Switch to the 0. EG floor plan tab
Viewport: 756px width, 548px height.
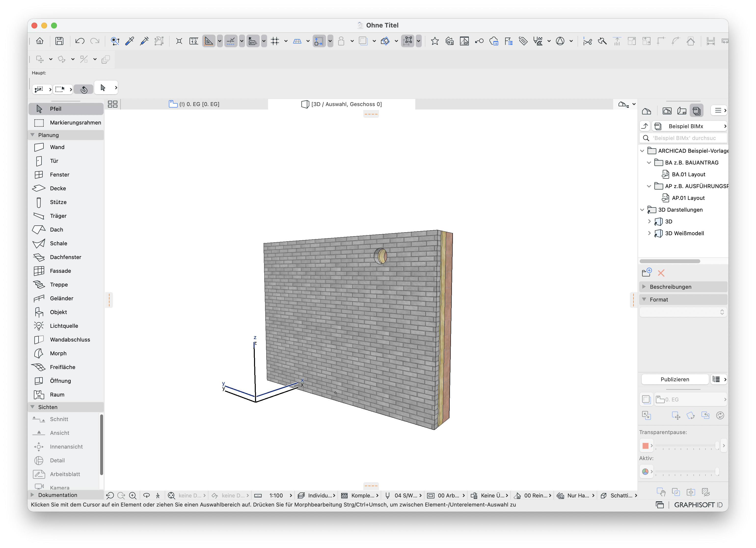click(x=194, y=104)
